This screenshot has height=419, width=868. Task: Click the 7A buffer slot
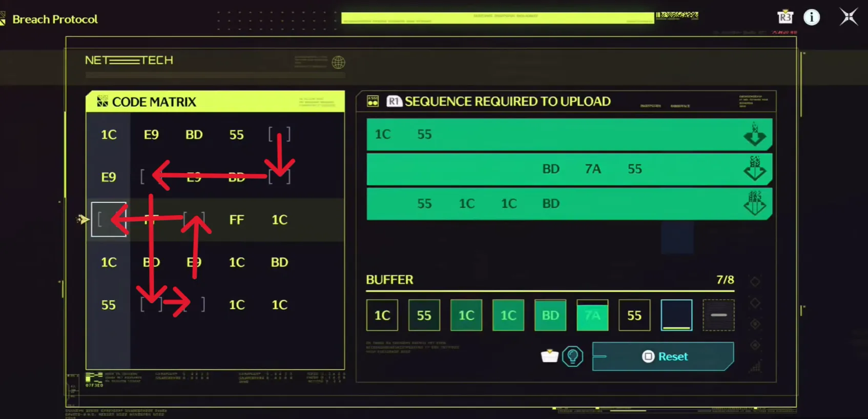coord(592,315)
